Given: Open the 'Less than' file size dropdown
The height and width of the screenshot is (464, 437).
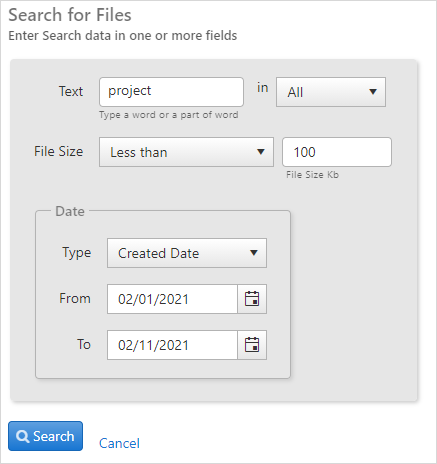Looking at the screenshot, I should [186, 152].
